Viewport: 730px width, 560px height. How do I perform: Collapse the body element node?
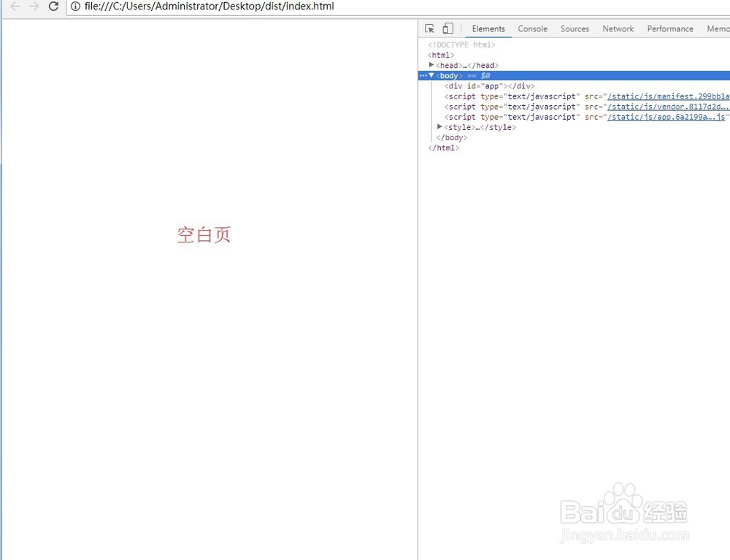pyautogui.click(x=431, y=75)
